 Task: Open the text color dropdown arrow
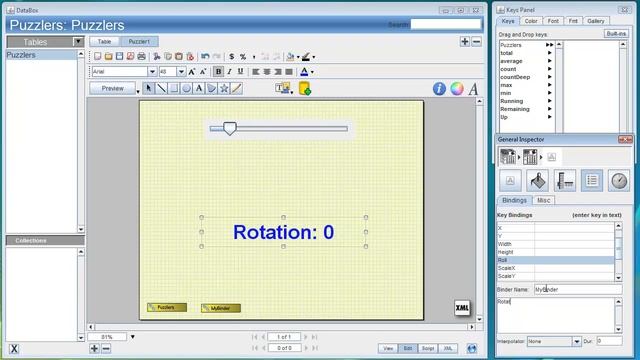click(x=313, y=72)
